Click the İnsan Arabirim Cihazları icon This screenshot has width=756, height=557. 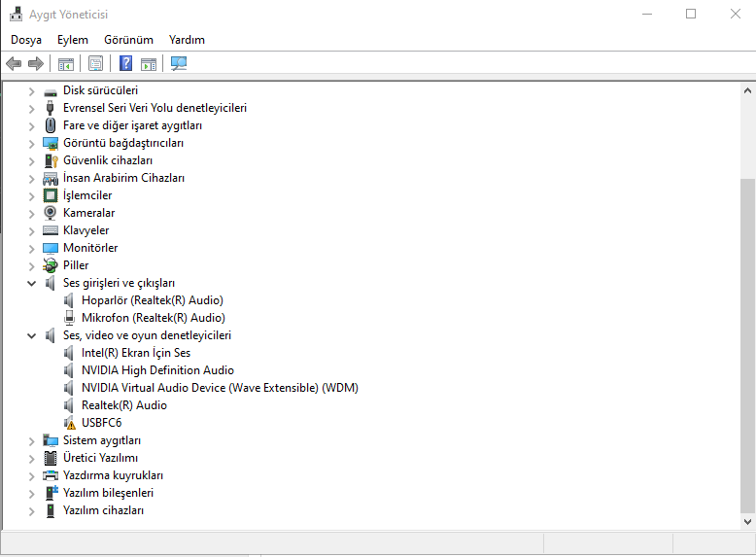click(x=51, y=179)
